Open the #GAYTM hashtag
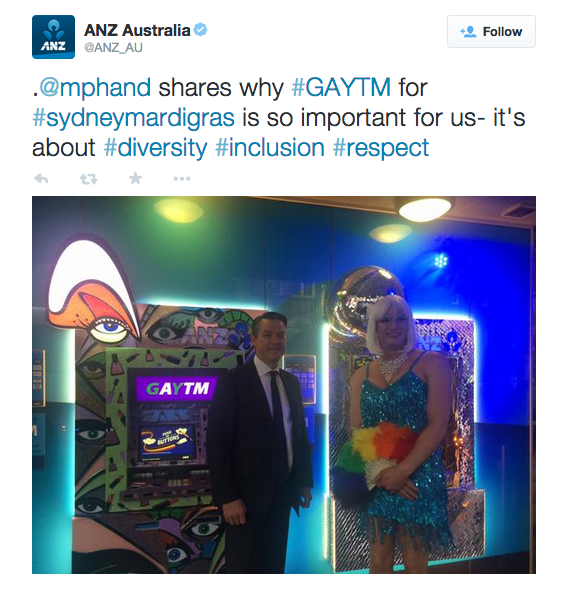Image resolution: width=566 pixels, height=590 pixels. [341, 87]
